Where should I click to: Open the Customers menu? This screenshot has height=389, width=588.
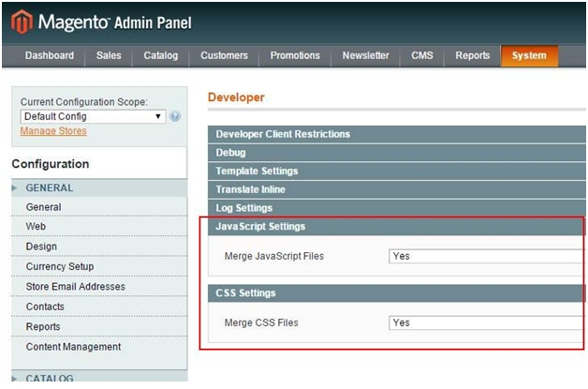224,55
